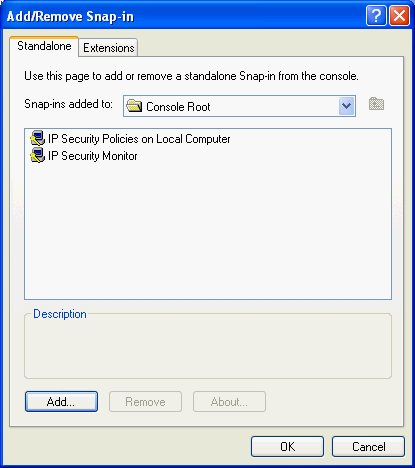Close the Add/Remove Snap-in dialog

tap(399, 15)
